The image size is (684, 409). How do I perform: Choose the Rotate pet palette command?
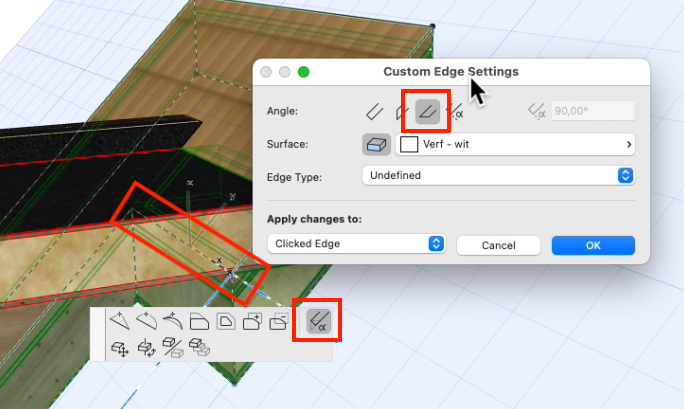click(x=147, y=348)
